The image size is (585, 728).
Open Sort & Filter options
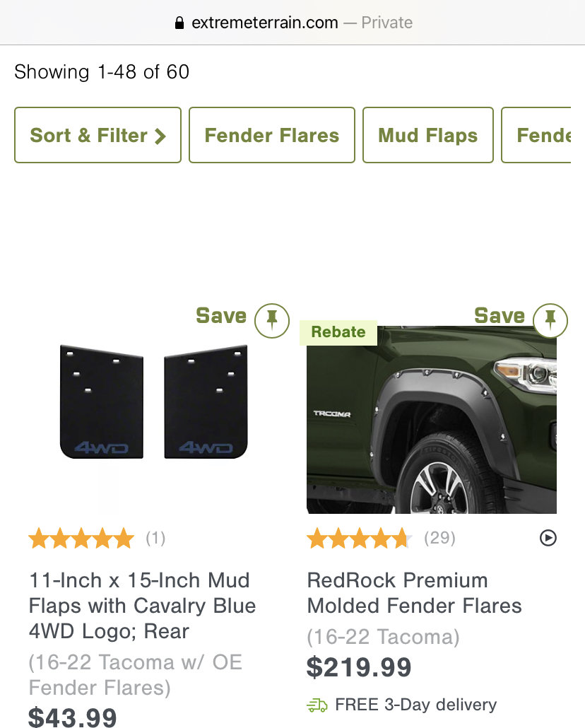pos(97,135)
